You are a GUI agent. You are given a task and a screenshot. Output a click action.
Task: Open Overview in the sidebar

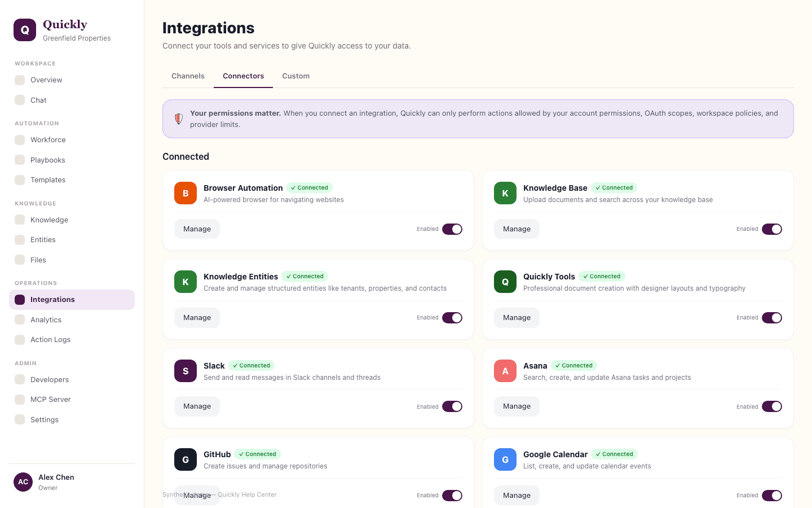(72, 80)
